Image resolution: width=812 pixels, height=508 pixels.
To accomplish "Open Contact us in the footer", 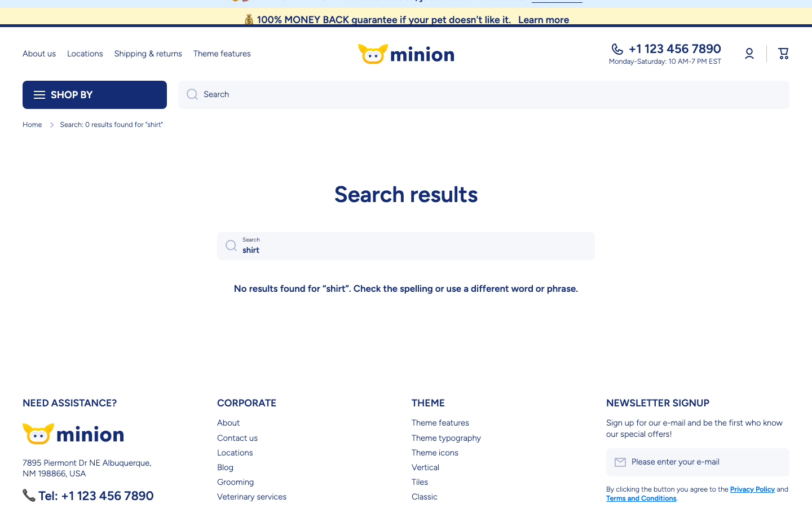I will 237,438.
